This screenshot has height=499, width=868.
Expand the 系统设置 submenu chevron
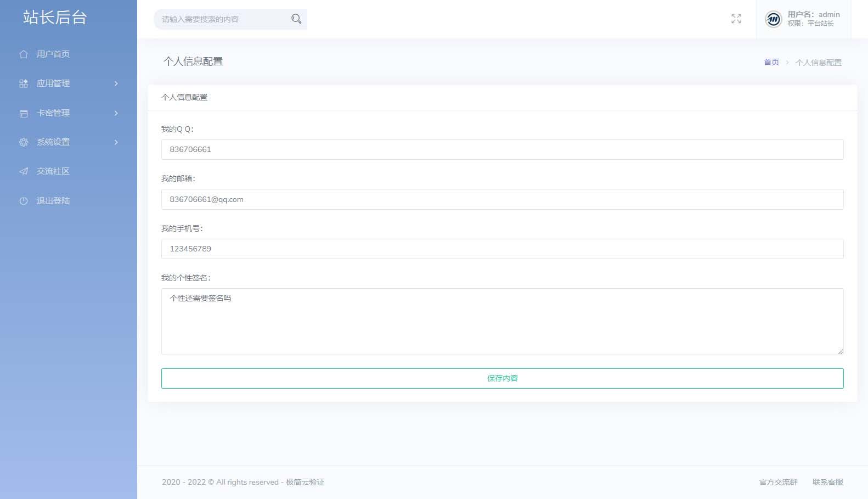click(116, 142)
